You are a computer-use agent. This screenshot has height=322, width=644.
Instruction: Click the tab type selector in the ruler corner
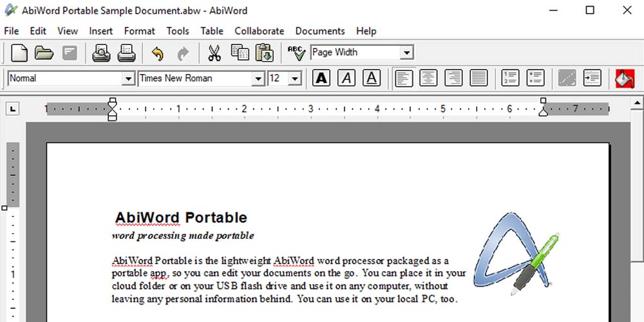pyautogui.click(x=13, y=109)
